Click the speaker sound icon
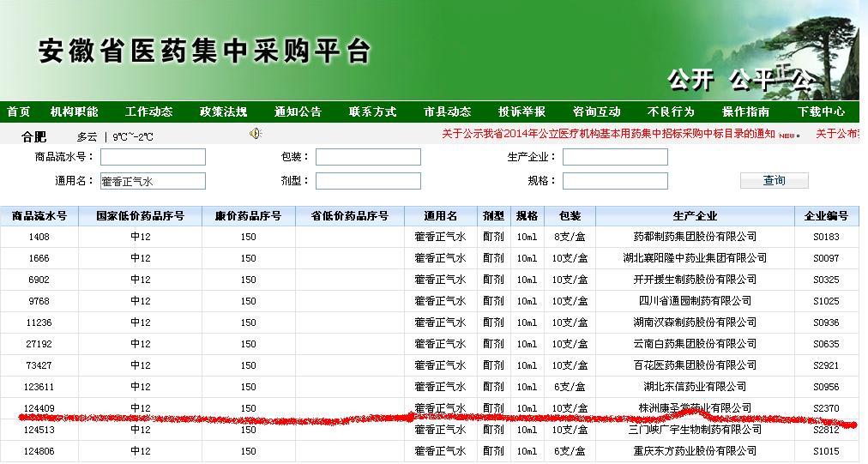 (x=255, y=133)
